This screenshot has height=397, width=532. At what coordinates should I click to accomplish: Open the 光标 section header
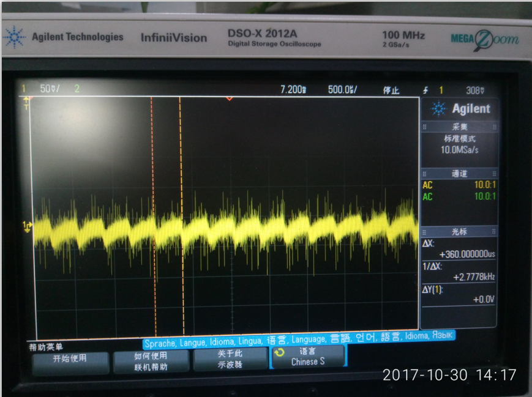[x=459, y=232]
